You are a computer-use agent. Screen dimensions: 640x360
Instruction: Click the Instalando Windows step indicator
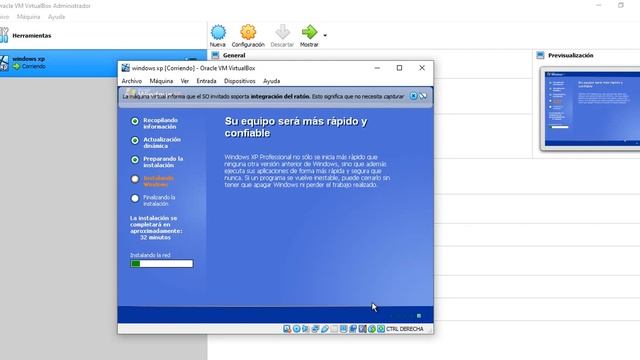(x=135, y=179)
